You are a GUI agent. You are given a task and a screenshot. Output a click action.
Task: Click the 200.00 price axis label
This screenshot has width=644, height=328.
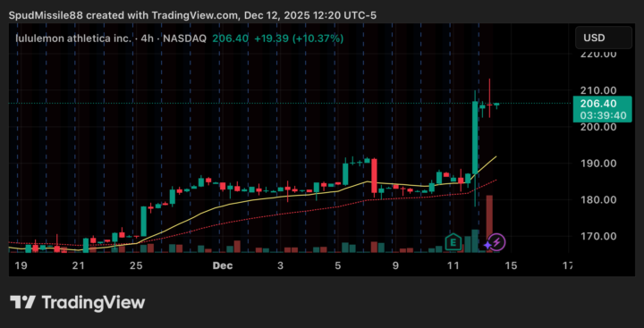point(598,127)
